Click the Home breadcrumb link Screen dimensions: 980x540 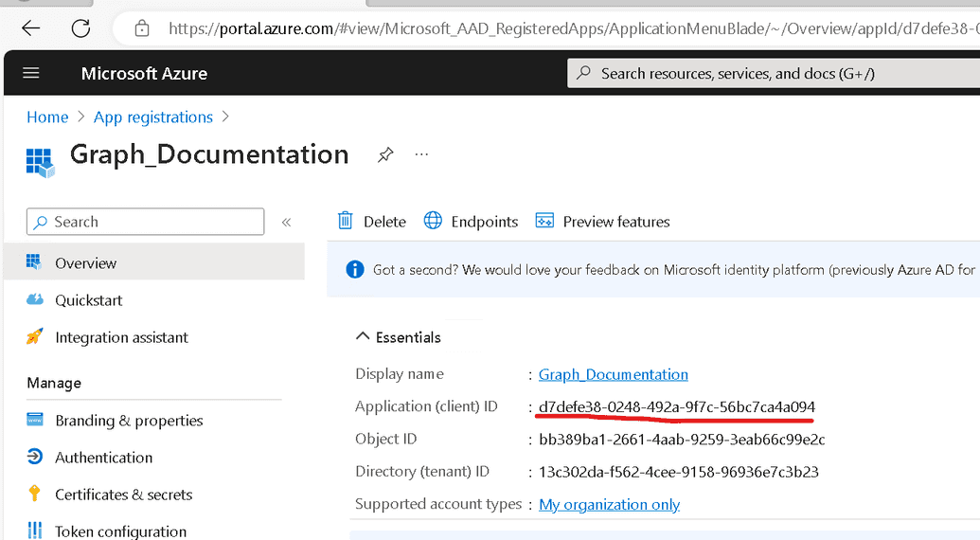point(47,117)
